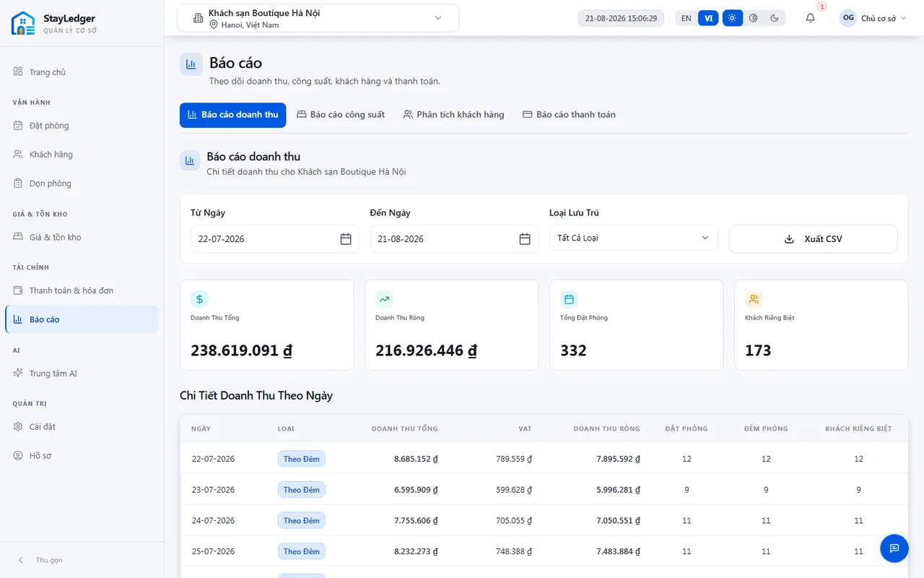924x578 pixels.
Task: Open the chat bubble button
Action: coord(894,548)
